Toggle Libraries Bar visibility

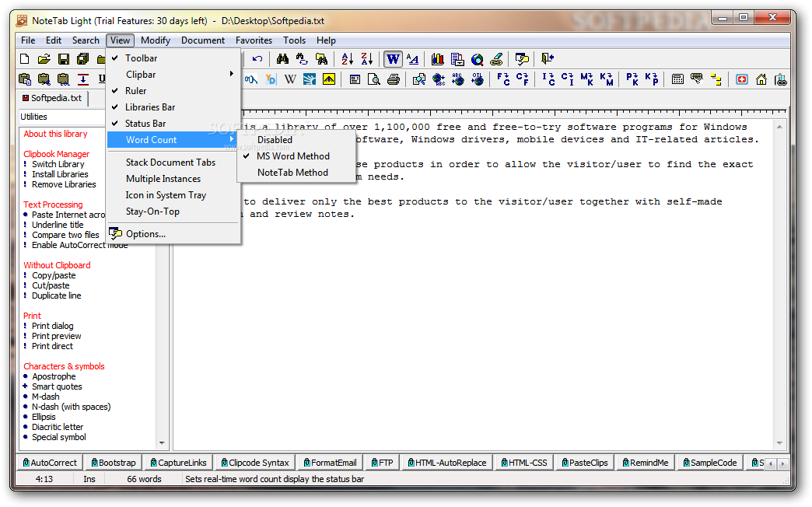tap(174, 107)
